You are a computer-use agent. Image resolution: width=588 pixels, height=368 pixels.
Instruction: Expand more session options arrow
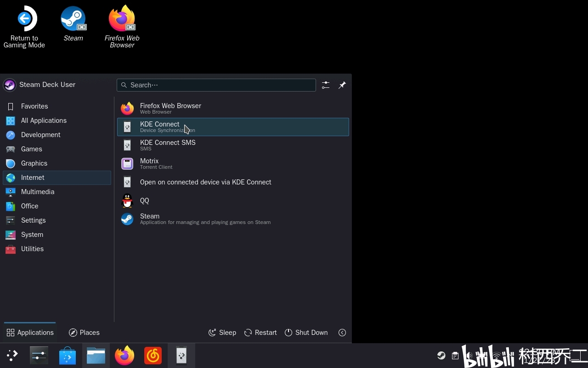click(x=342, y=333)
